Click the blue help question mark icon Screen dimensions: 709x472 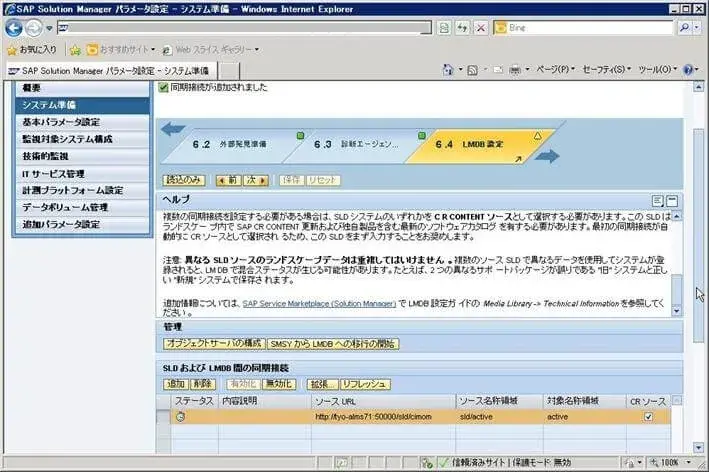[x=688, y=70]
